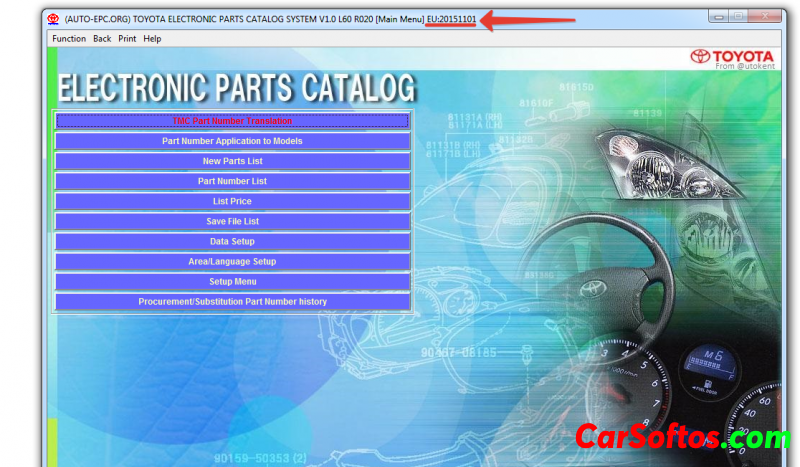The width and height of the screenshot is (800, 467).
Task: Select TMC Part Number Translation
Action: pos(232,121)
